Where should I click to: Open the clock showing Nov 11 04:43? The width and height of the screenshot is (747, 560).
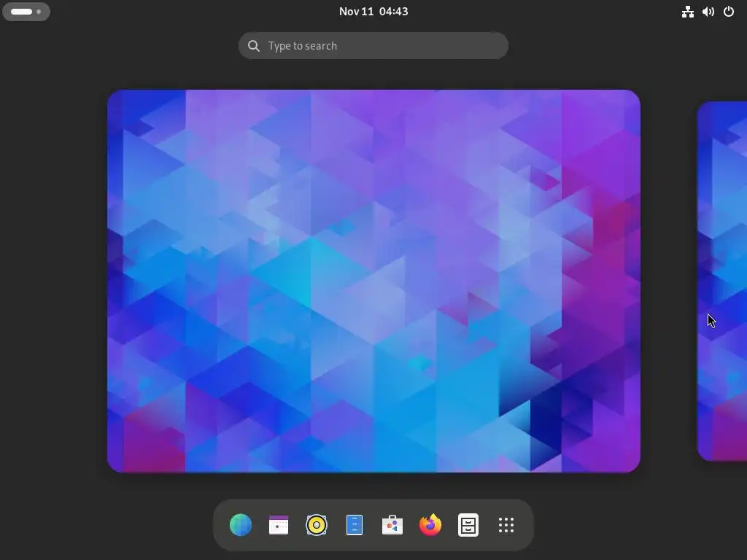(x=373, y=12)
